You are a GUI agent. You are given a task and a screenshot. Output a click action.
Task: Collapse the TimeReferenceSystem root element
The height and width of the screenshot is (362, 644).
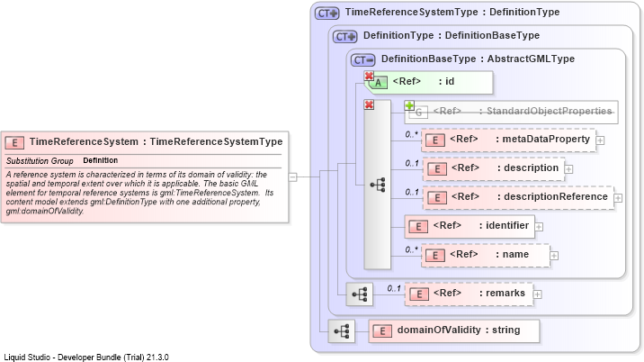(x=292, y=177)
